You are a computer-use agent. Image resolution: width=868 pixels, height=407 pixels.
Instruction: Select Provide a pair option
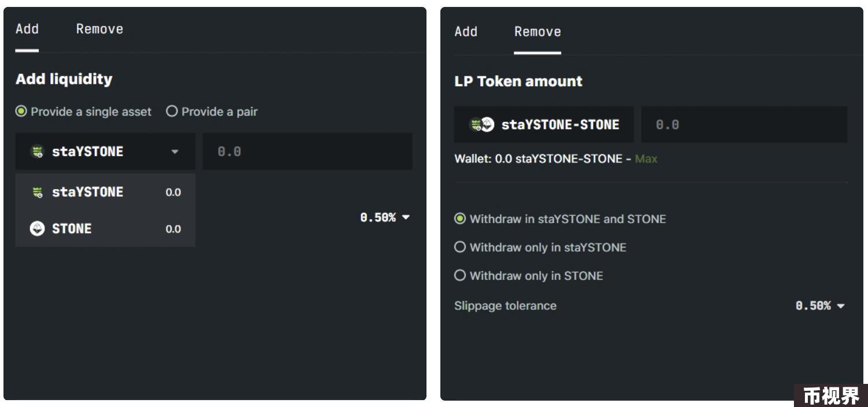click(x=212, y=112)
